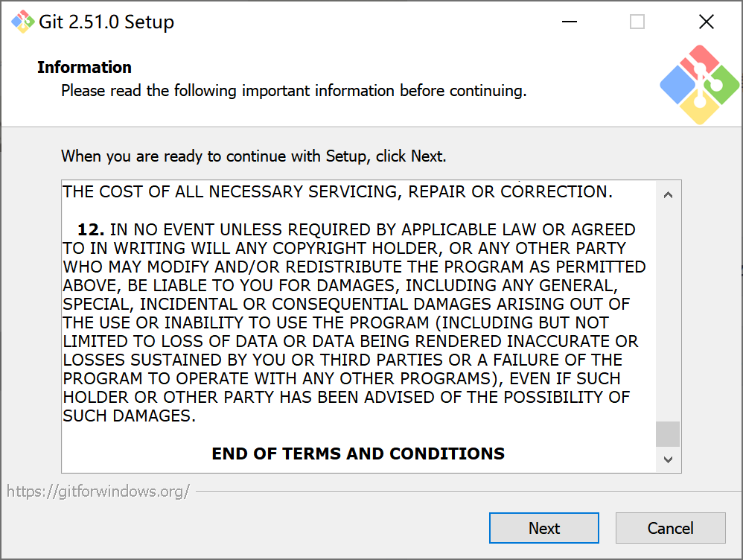Cancel the Git installation

[670, 527]
